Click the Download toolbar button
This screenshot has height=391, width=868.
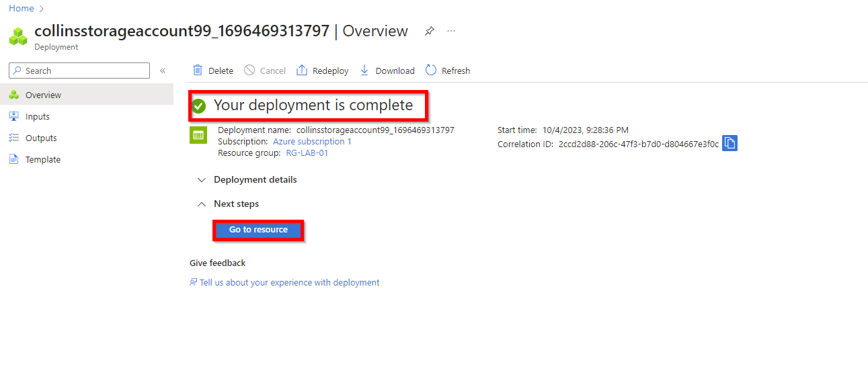(387, 71)
